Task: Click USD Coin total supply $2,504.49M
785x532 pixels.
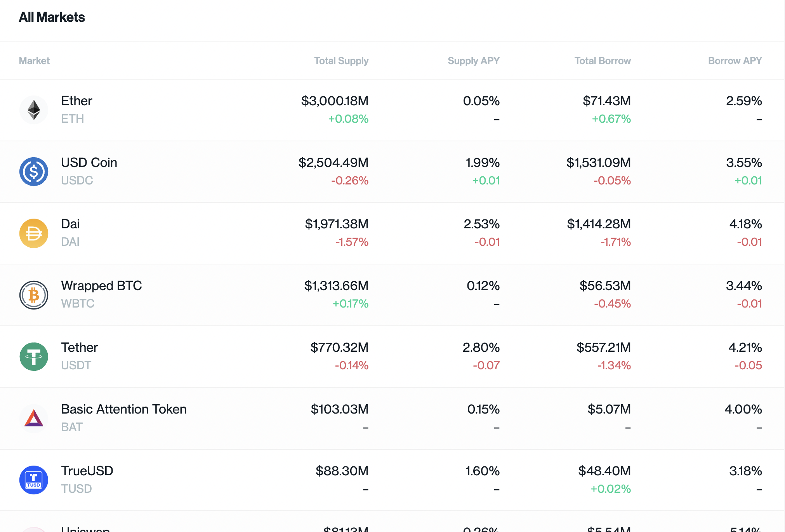Action: coord(333,163)
